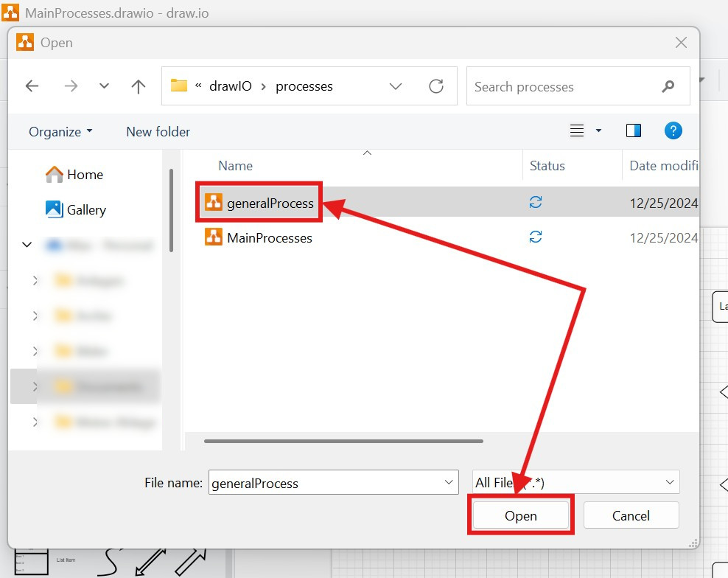Open the All Files type dropdown
The width and height of the screenshot is (728, 578).
(x=669, y=483)
